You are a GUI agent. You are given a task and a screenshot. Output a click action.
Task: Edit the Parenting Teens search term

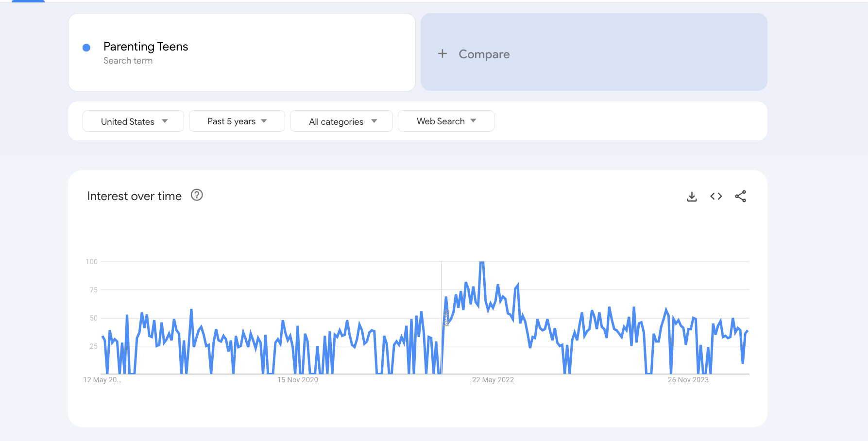coord(146,47)
